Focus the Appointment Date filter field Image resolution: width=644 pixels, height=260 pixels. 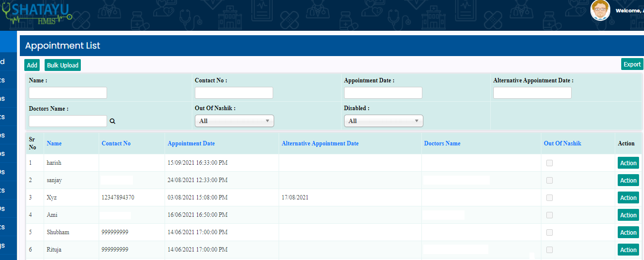[x=383, y=93]
